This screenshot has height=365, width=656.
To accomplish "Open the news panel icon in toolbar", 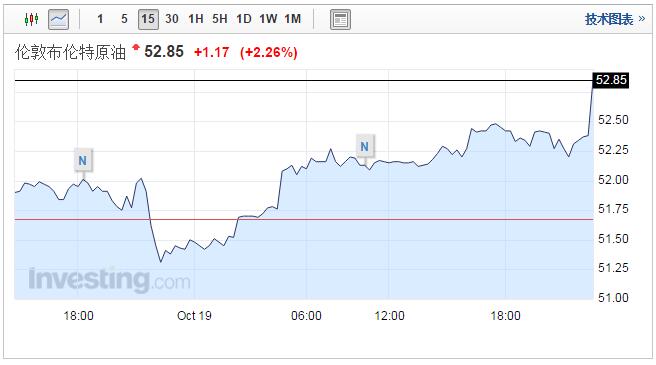I will (x=340, y=19).
